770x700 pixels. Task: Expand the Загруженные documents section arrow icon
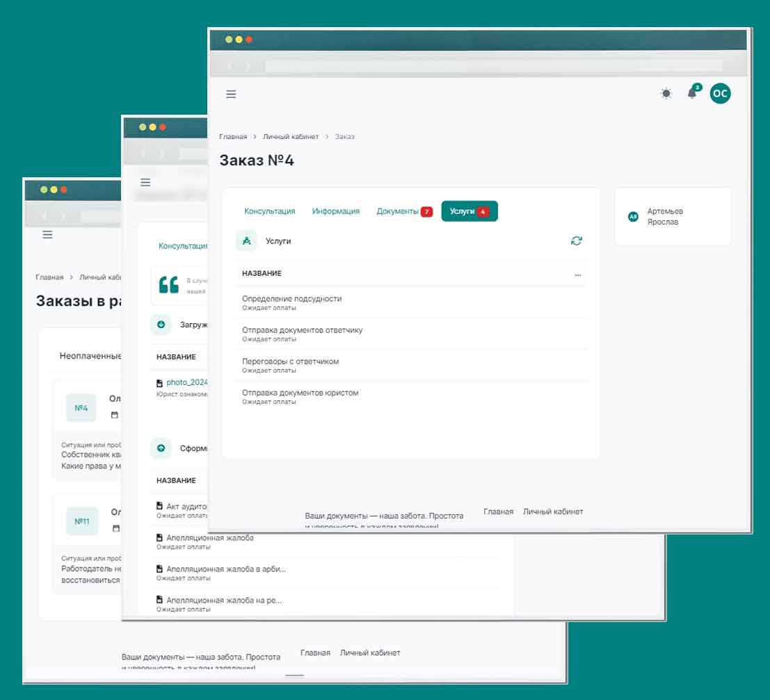pyautogui.click(x=161, y=324)
